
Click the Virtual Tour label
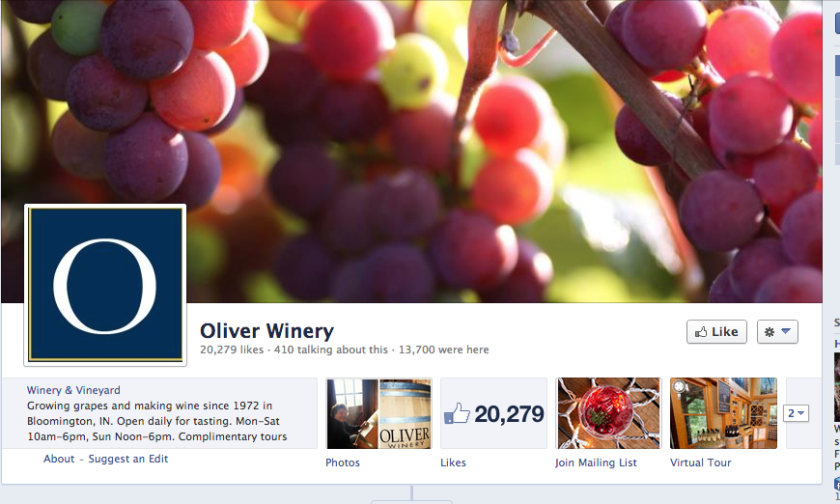pos(700,462)
